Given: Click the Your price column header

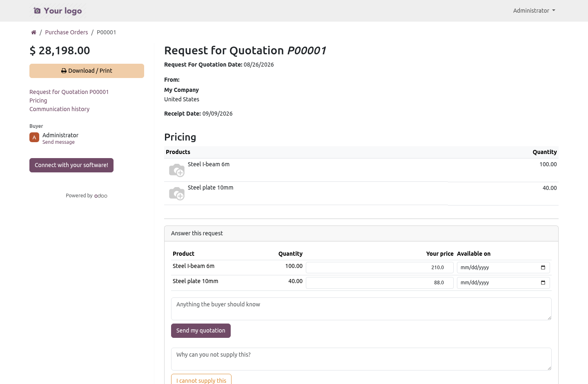Looking at the screenshot, I should point(440,254).
